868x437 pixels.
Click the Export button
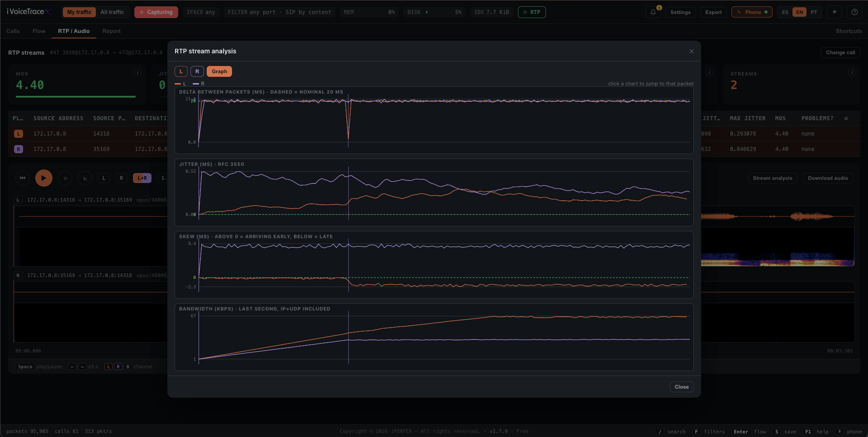[x=713, y=12]
